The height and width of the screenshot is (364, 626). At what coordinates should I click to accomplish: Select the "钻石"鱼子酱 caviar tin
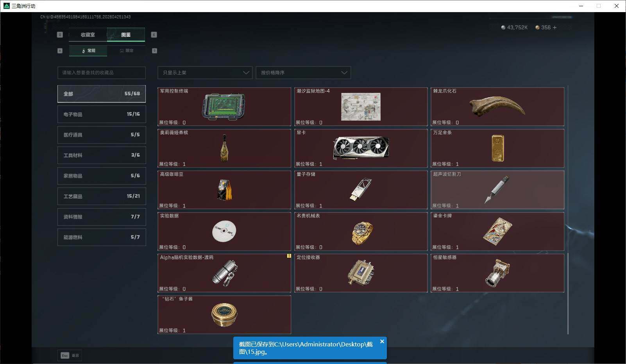click(224, 315)
